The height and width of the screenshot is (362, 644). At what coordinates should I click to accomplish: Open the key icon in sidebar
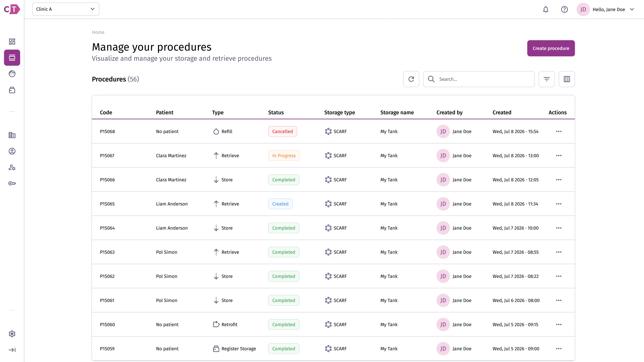pyautogui.click(x=12, y=183)
